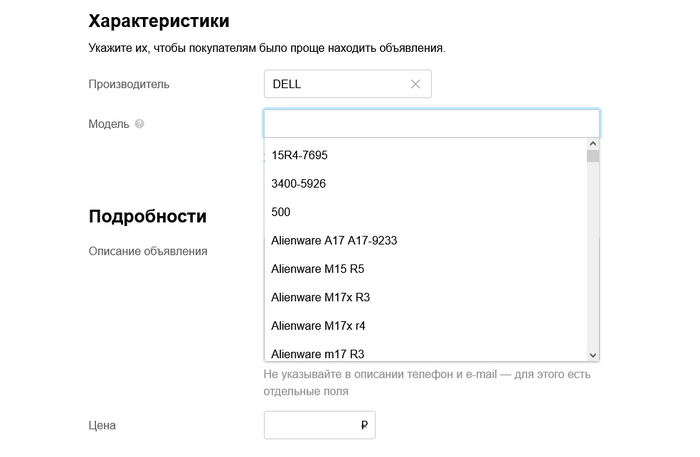Click the Описание объявления label
The width and height of the screenshot is (700, 457).
coord(148,251)
